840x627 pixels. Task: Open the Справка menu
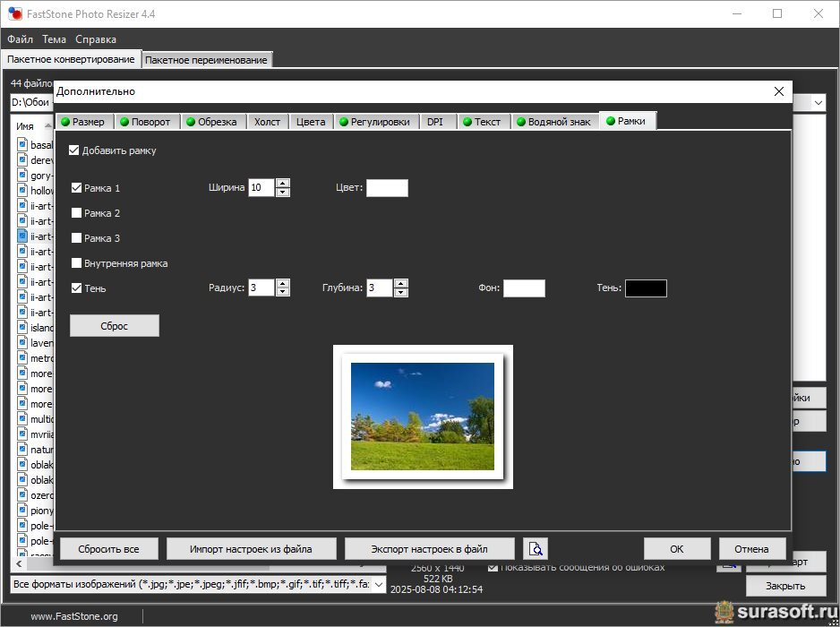[x=96, y=39]
